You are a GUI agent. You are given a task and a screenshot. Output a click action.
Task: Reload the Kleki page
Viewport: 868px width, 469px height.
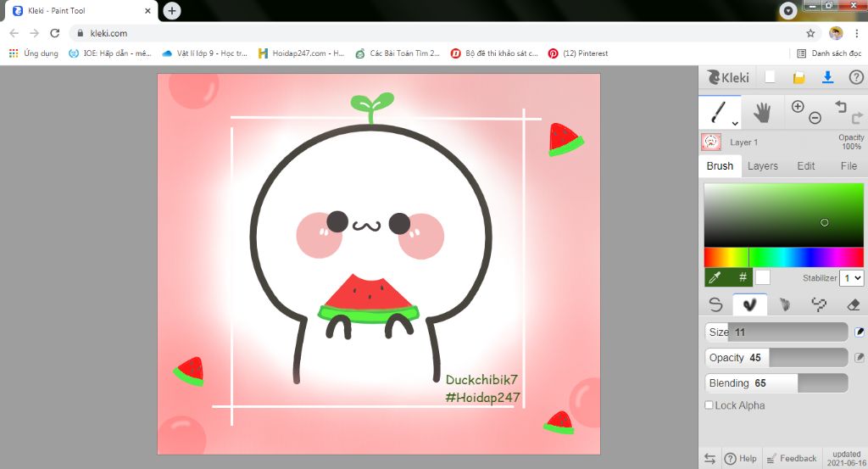(55, 33)
